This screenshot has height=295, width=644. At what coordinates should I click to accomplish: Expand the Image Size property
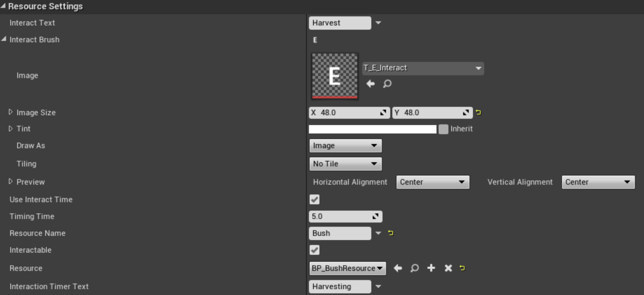pos(11,112)
